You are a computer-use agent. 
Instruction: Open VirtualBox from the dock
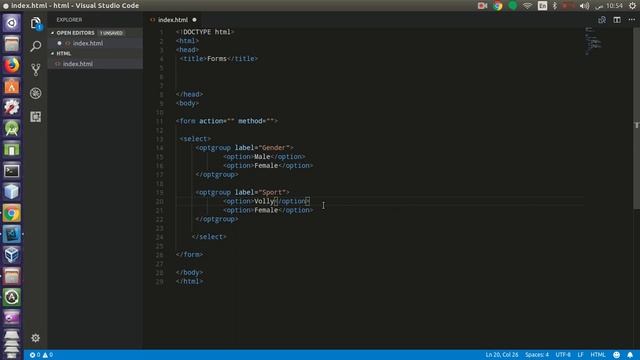click(11, 255)
